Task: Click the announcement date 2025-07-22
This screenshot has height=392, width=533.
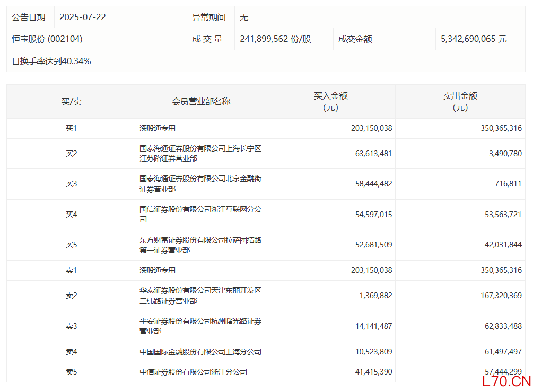Action: [83, 17]
